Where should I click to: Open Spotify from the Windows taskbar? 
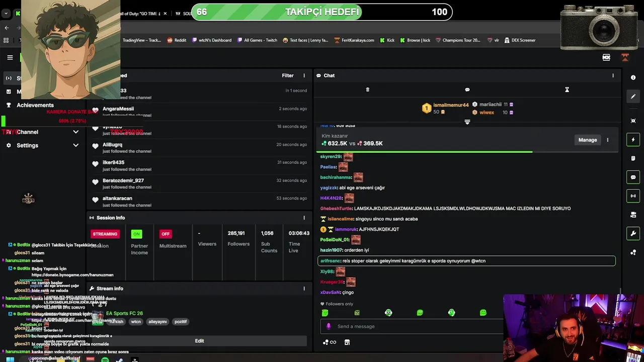click(x=105, y=359)
